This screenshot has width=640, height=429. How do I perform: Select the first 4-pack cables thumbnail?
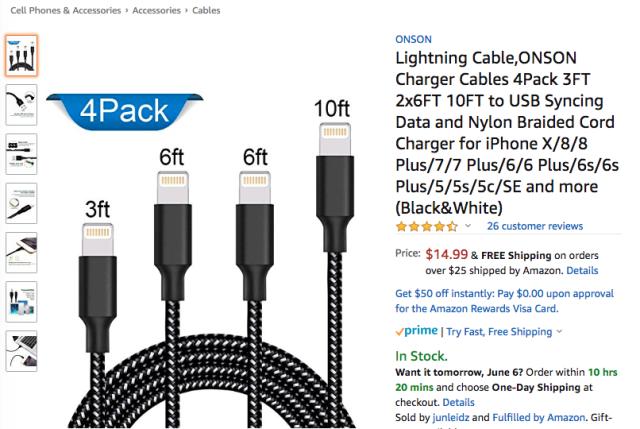point(20,56)
